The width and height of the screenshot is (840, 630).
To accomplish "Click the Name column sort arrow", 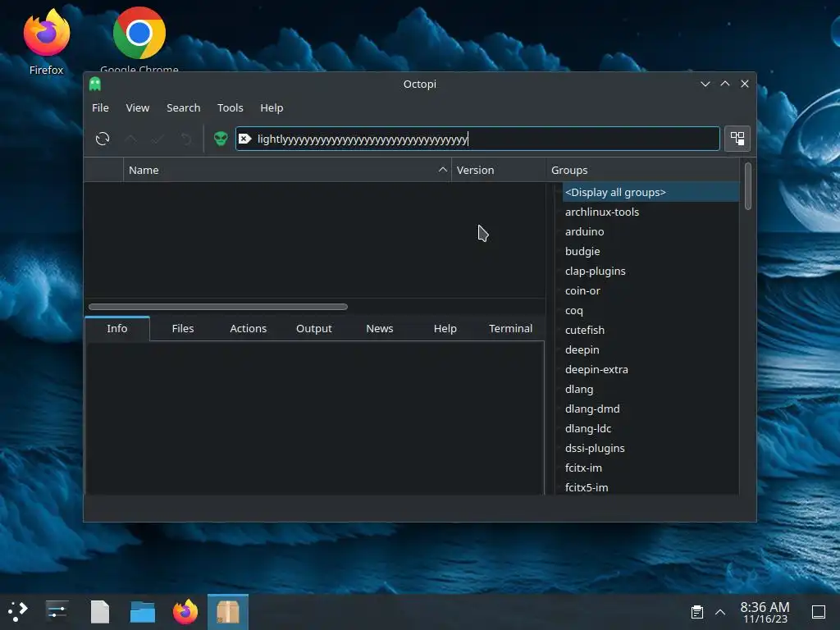I will pos(442,169).
